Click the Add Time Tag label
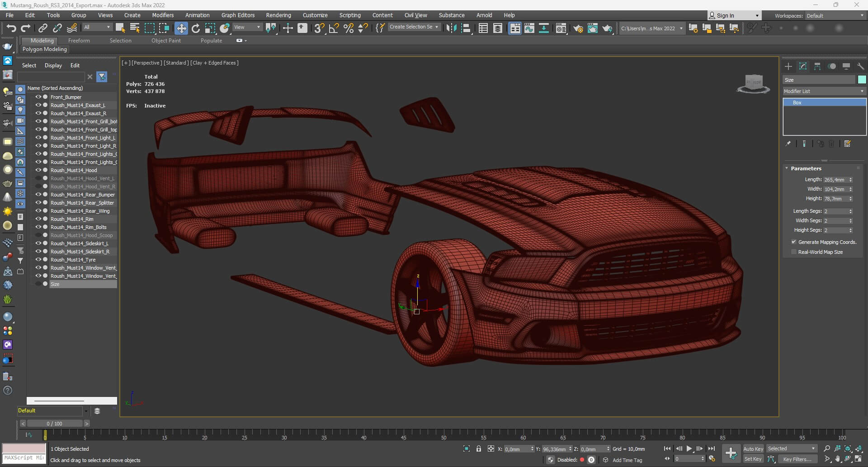The width and height of the screenshot is (868, 467). [x=627, y=460]
